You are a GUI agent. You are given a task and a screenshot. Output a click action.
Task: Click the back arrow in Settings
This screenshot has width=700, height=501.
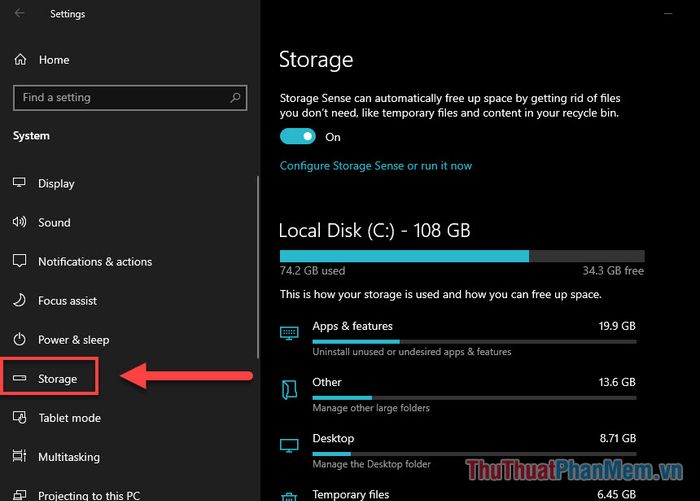(x=19, y=13)
